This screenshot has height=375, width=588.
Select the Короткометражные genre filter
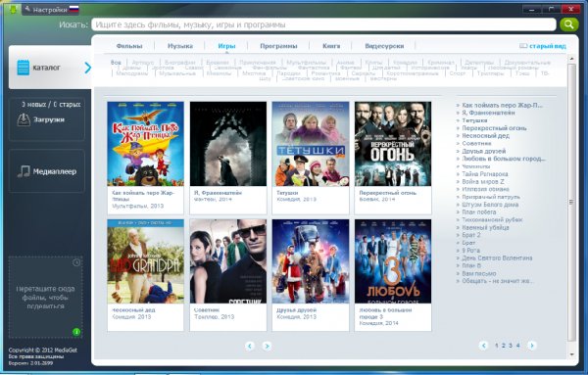pos(413,73)
